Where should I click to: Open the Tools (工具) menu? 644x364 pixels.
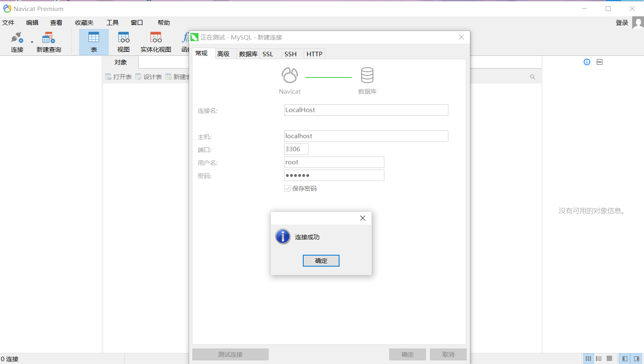coord(112,23)
